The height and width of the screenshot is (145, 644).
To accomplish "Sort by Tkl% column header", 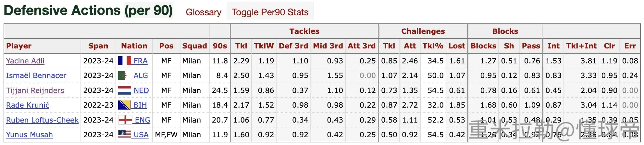I will 433,46.
